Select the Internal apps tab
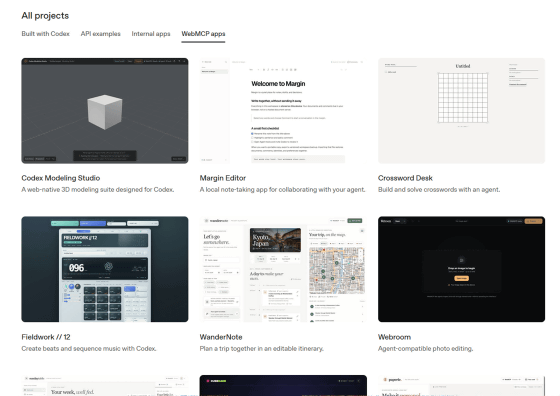Screen dimensions: 560x396 coord(151,34)
